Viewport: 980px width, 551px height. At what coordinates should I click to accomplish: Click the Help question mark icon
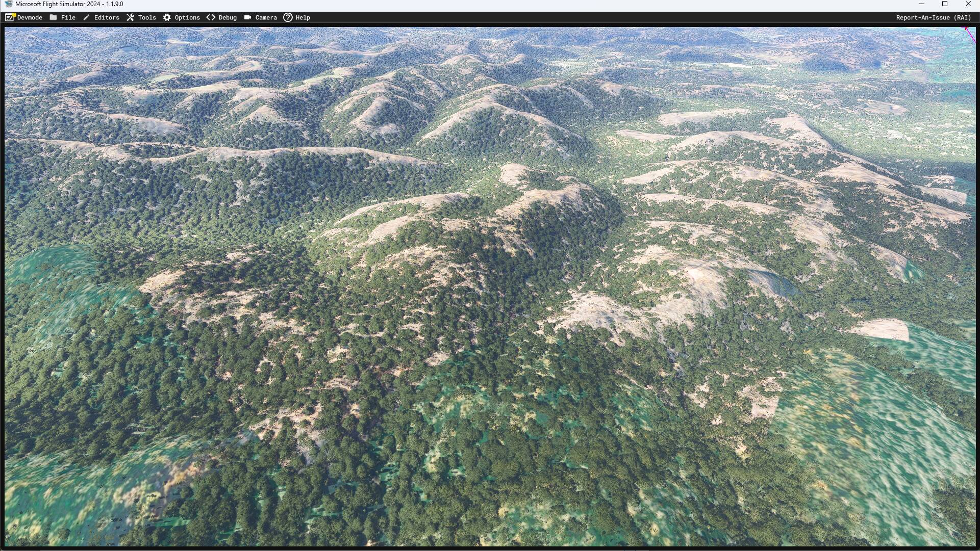(x=288, y=17)
